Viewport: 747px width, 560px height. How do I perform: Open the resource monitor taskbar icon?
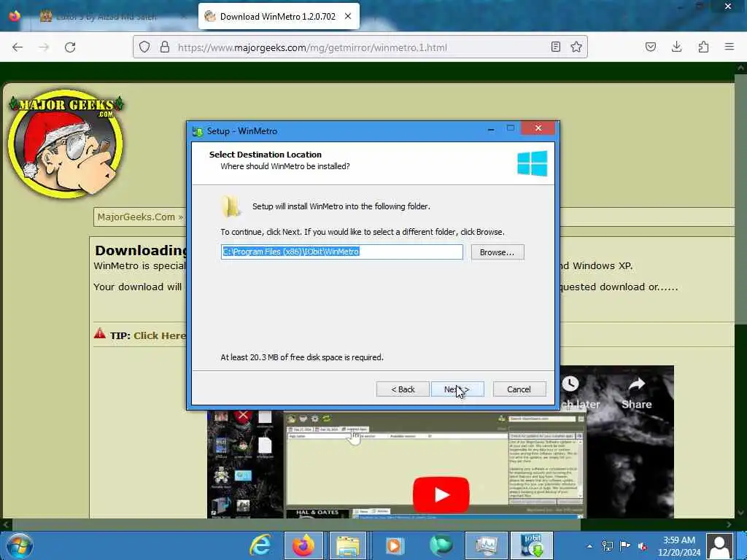click(x=486, y=545)
